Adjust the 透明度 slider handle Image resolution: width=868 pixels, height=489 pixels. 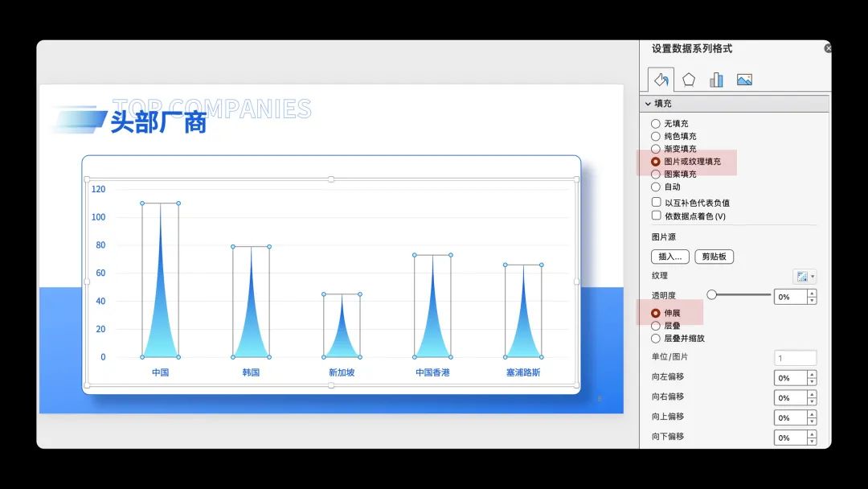tap(712, 294)
